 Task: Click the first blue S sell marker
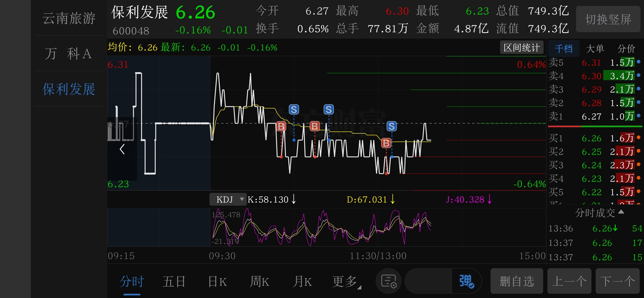click(294, 110)
